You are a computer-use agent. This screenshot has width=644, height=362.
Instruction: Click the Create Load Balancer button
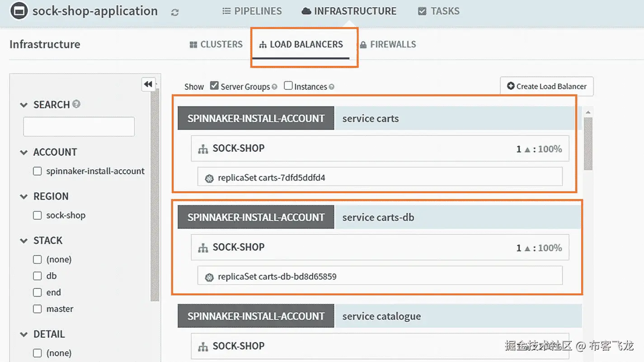click(x=546, y=86)
